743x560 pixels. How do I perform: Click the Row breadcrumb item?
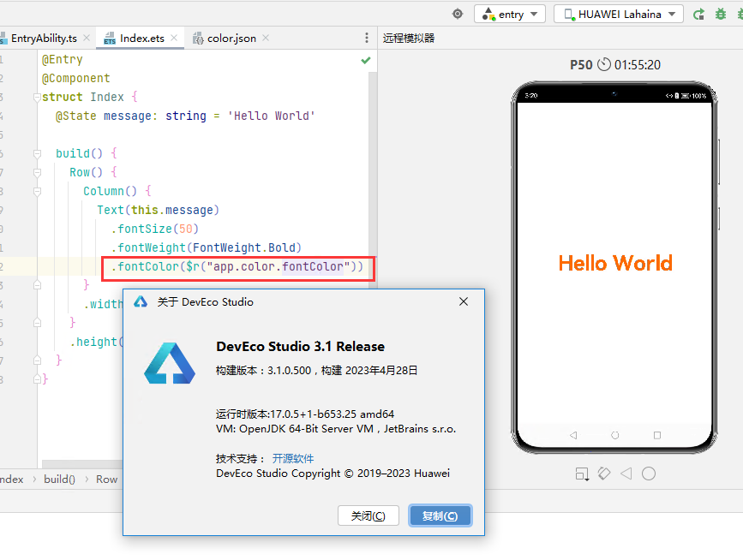pyautogui.click(x=106, y=480)
